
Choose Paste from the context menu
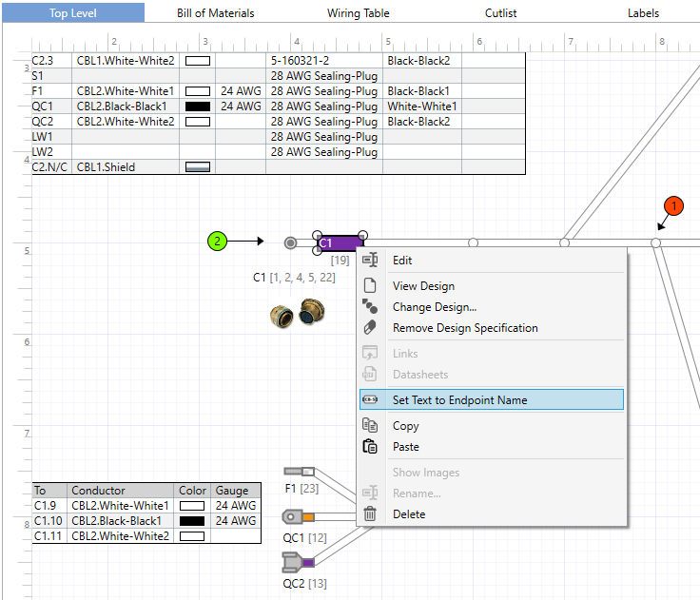coord(492,446)
